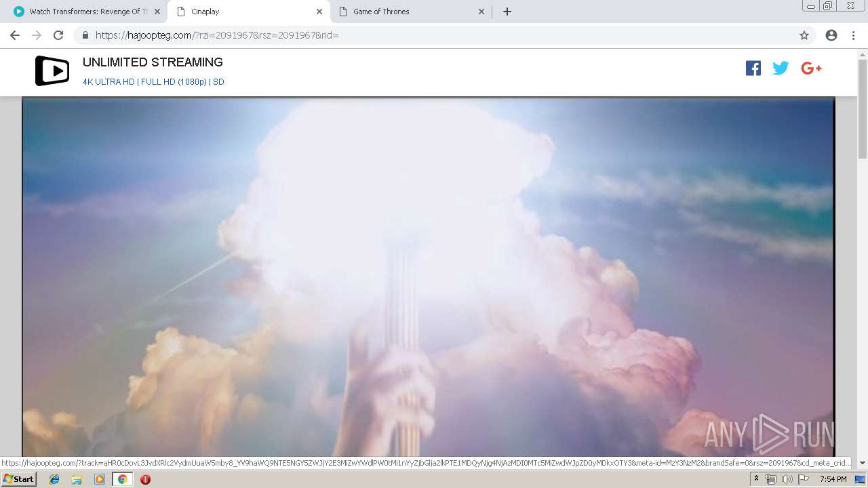View site info via the padlock icon
The image size is (868, 488).
pos(85,35)
